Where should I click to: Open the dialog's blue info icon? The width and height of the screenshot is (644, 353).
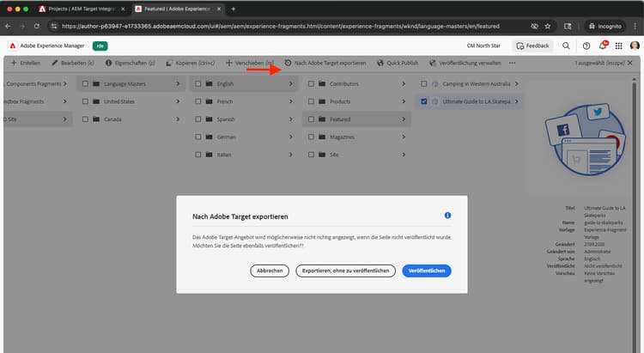[447, 216]
